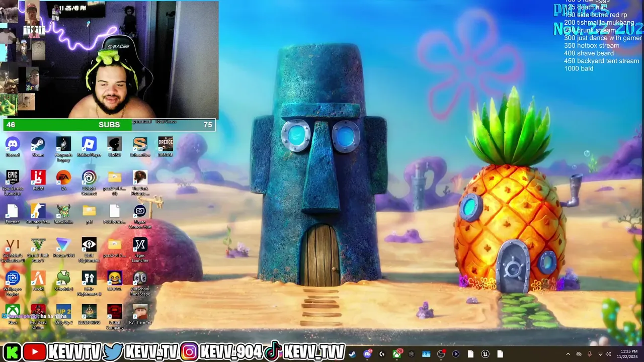Screen dimensions: 644x362
Task: Select the RV There Yet icon
Action: pyautogui.click(x=140, y=315)
